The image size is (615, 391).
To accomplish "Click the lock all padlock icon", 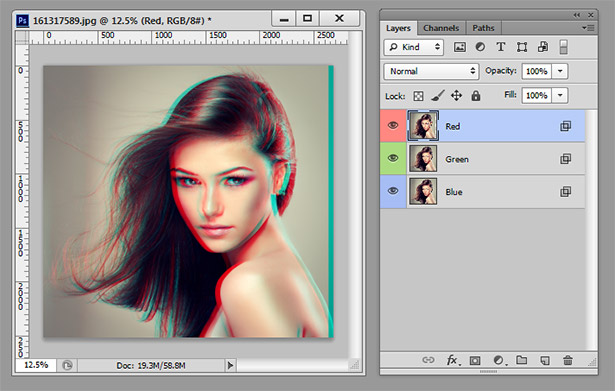I will (x=476, y=95).
